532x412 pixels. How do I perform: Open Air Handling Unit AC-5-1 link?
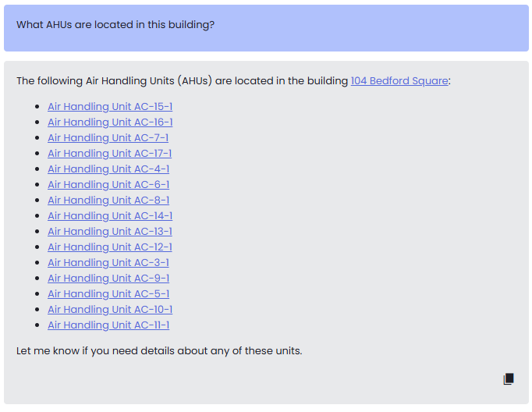(108, 294)
